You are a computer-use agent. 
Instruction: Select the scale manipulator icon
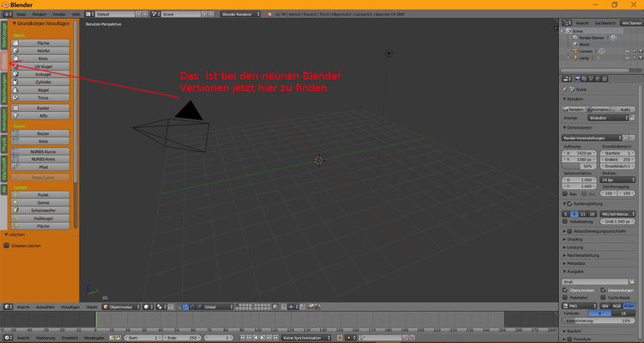[x=199, y=307]
